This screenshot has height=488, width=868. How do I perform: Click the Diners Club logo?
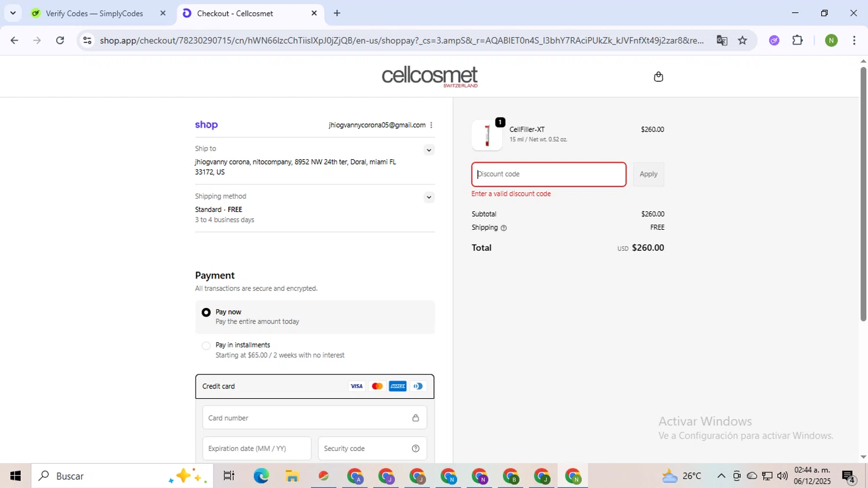coord(418,386)
